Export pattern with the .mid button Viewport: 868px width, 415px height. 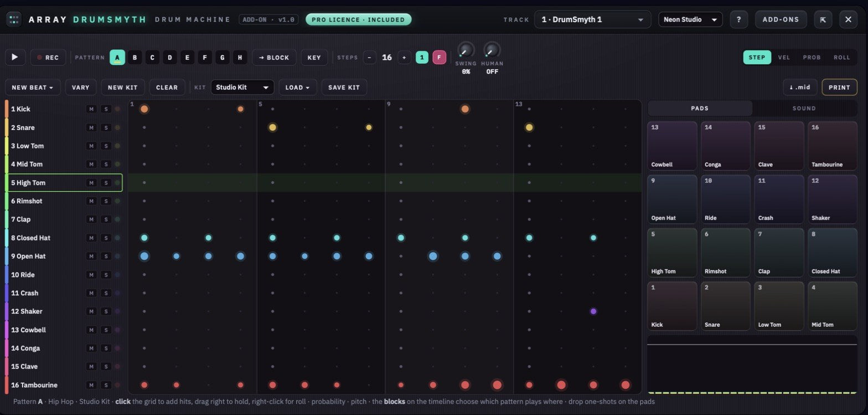click(799, 87)
